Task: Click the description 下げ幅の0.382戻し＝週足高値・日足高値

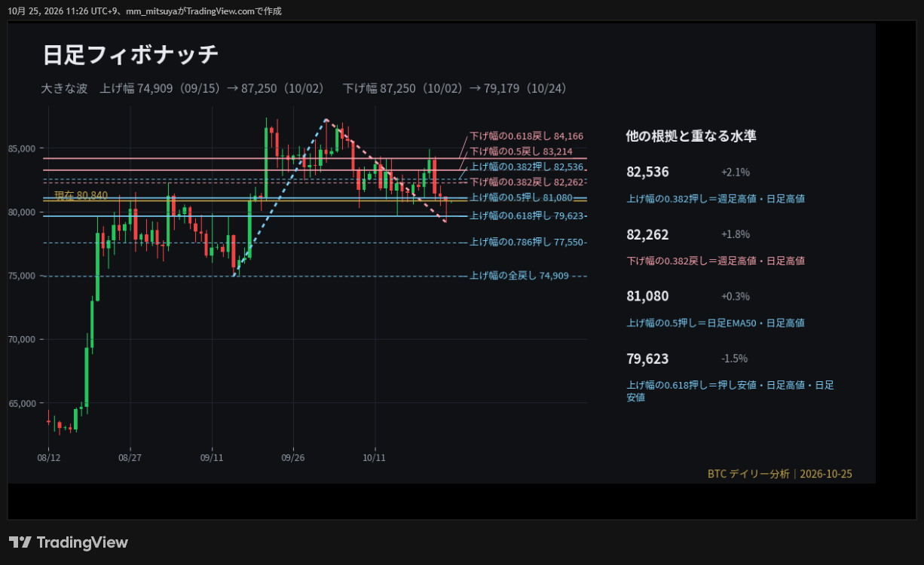Action: [x=715, y=261]
